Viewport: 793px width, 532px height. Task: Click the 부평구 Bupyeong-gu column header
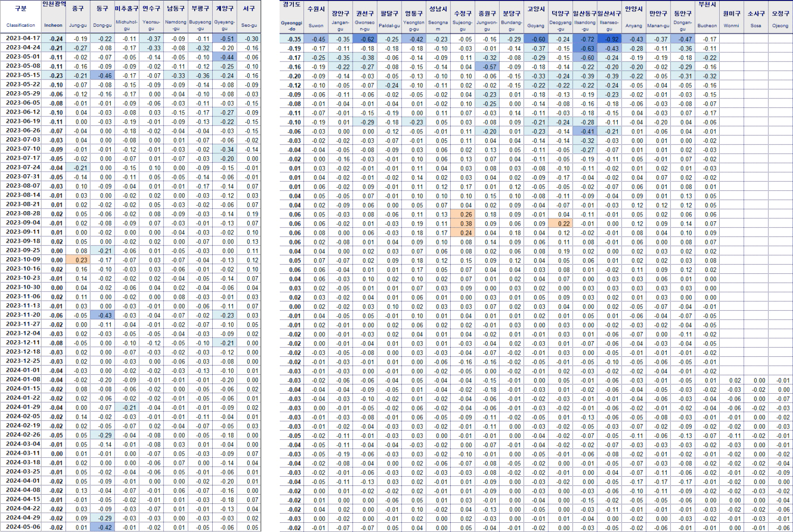200,17
